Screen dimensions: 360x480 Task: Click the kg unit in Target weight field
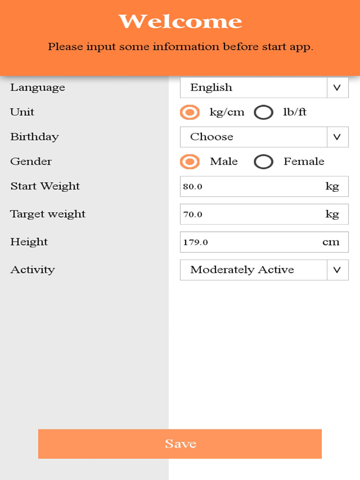(332, 214)
